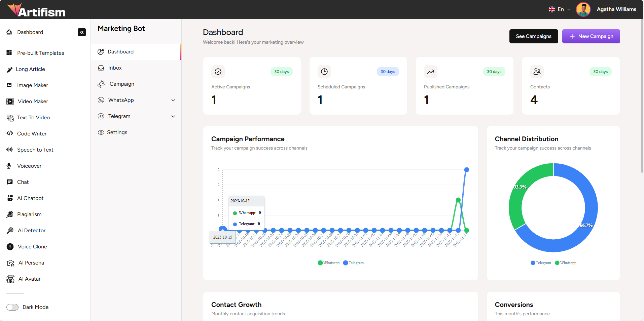Open the Inbox section of Marketing Bot

(x=114, y=68)
